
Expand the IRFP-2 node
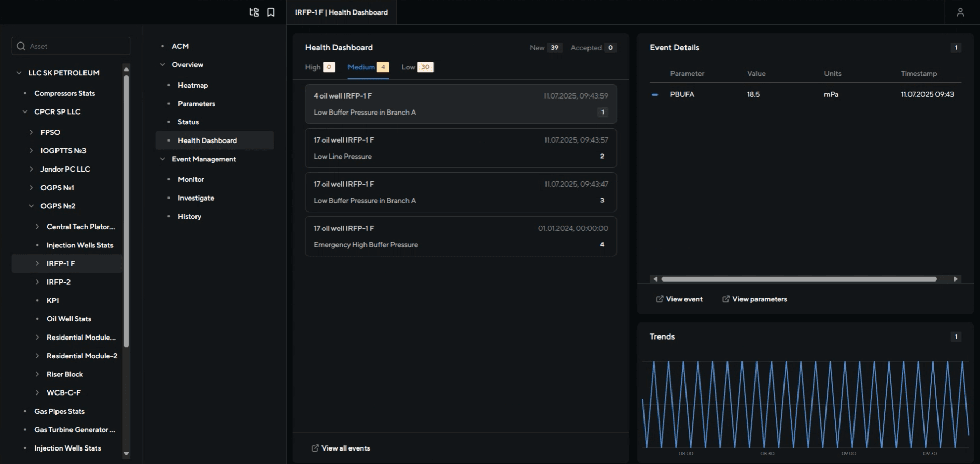tap(37, 282)
